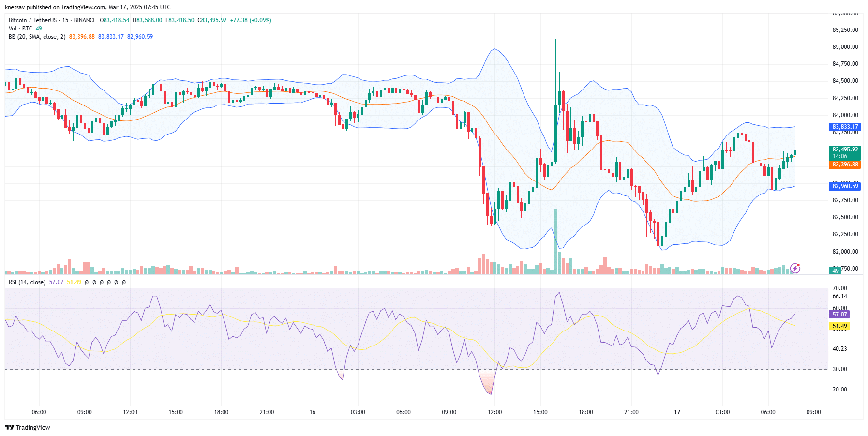This screenshot has height=436, width=868.
Task: Click the 84,750.00 price axis label
Action: click(x=845, y=64)
